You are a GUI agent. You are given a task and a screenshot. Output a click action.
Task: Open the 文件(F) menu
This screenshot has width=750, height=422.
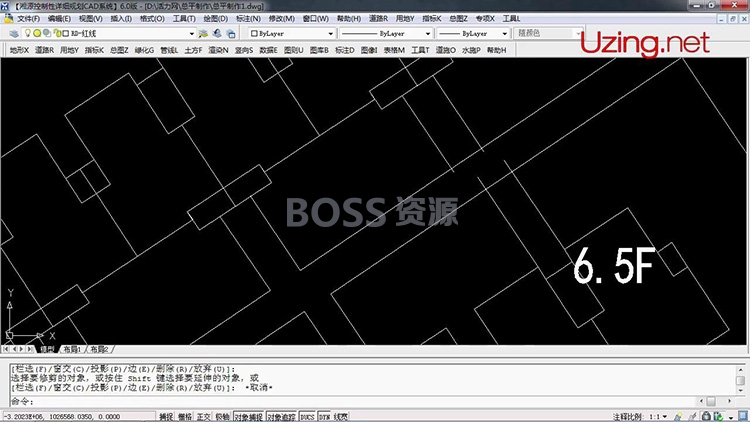coord(29,19)
